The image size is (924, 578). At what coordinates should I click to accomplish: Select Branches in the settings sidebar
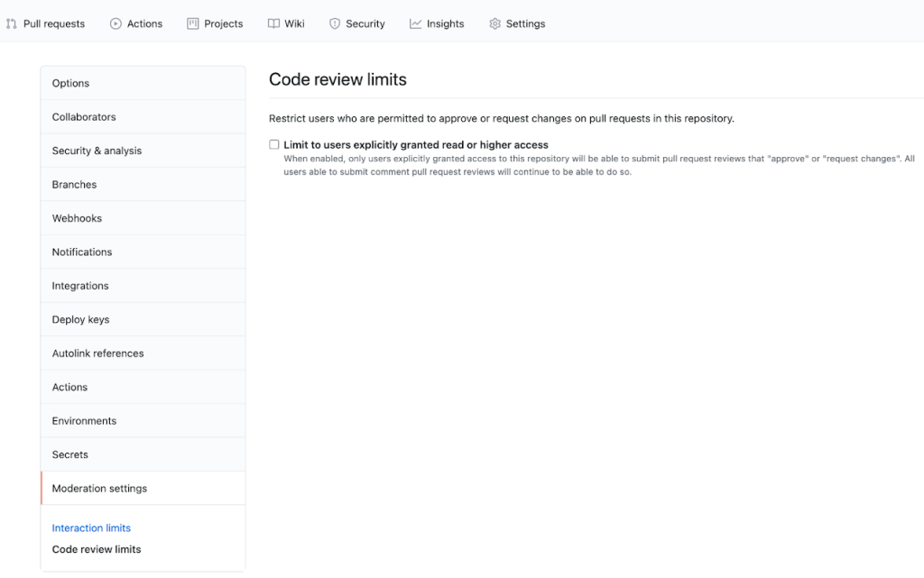click(74, 184)
